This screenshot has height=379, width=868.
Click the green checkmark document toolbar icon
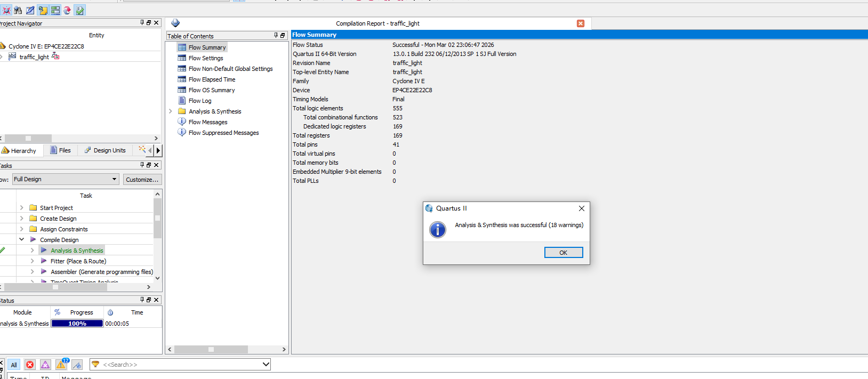pos(80,10)
